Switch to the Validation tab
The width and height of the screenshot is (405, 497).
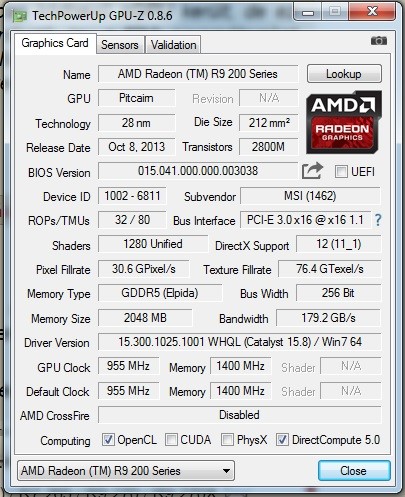click(173, 45)
